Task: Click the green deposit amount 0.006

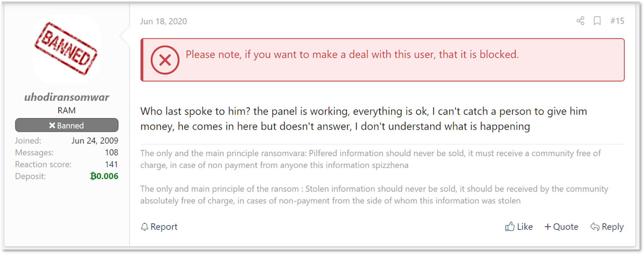Action: [104, 176]
